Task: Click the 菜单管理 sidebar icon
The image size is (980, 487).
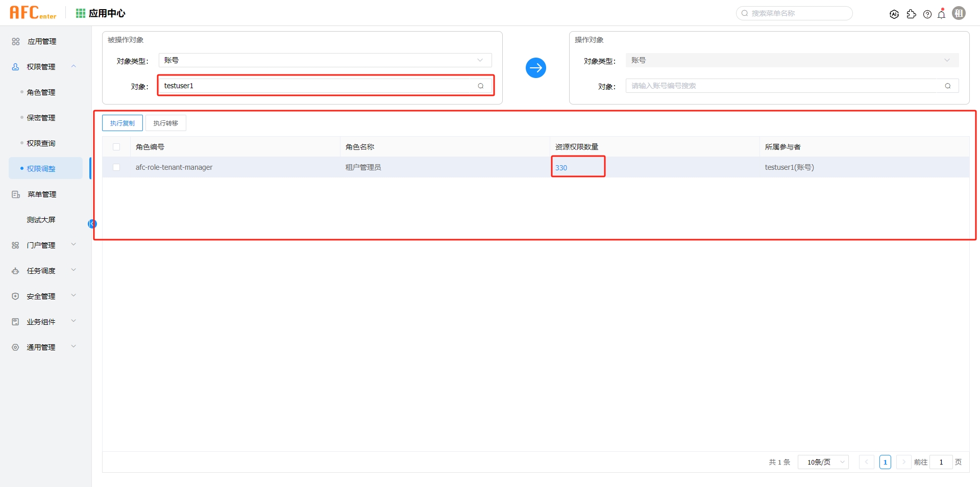Action: point(15,194)
